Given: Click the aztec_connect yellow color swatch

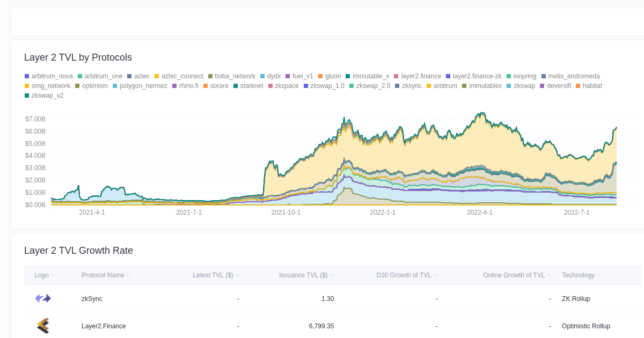Looking at the screenshot, I should (158, 76).
